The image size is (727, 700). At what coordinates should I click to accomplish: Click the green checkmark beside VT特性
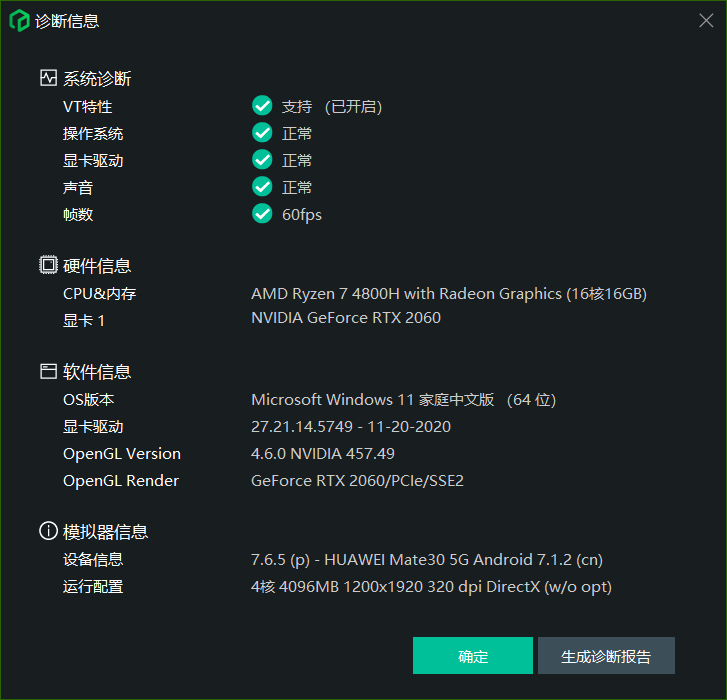pos(262,106)
